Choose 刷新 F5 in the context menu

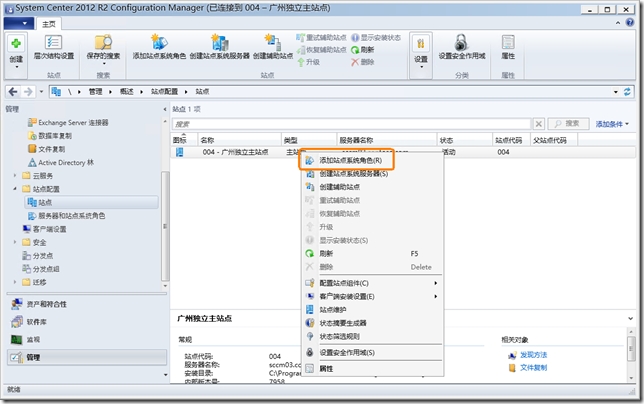point(373,254)
